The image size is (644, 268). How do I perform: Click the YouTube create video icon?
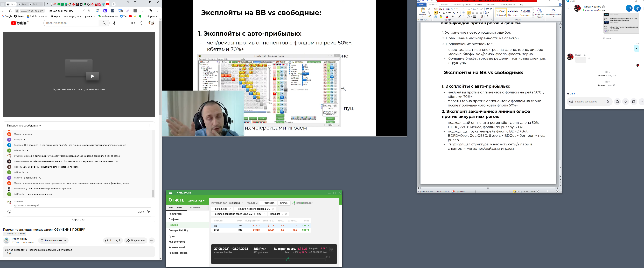[x=133, y=23]
